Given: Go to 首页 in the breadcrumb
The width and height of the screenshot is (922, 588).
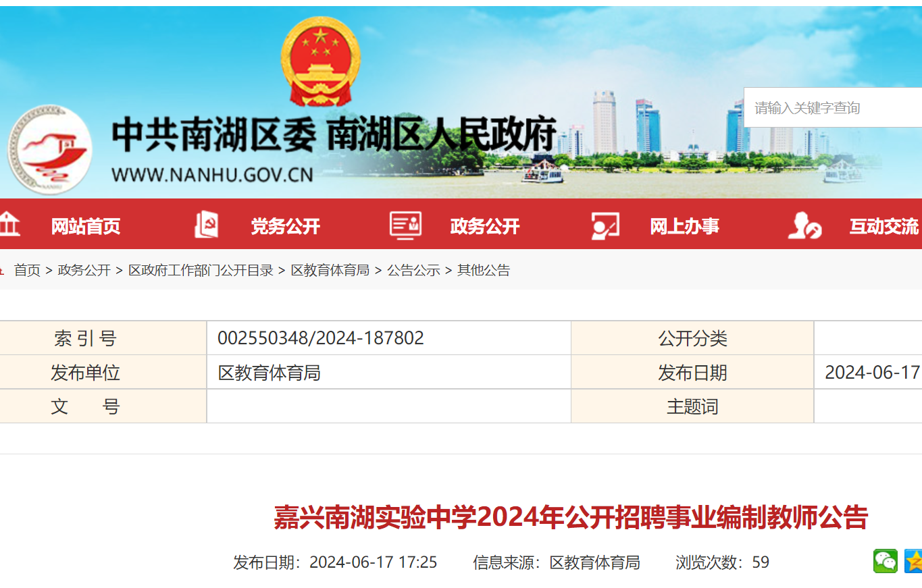Looking at the screenshot, I should click(27, 270).
